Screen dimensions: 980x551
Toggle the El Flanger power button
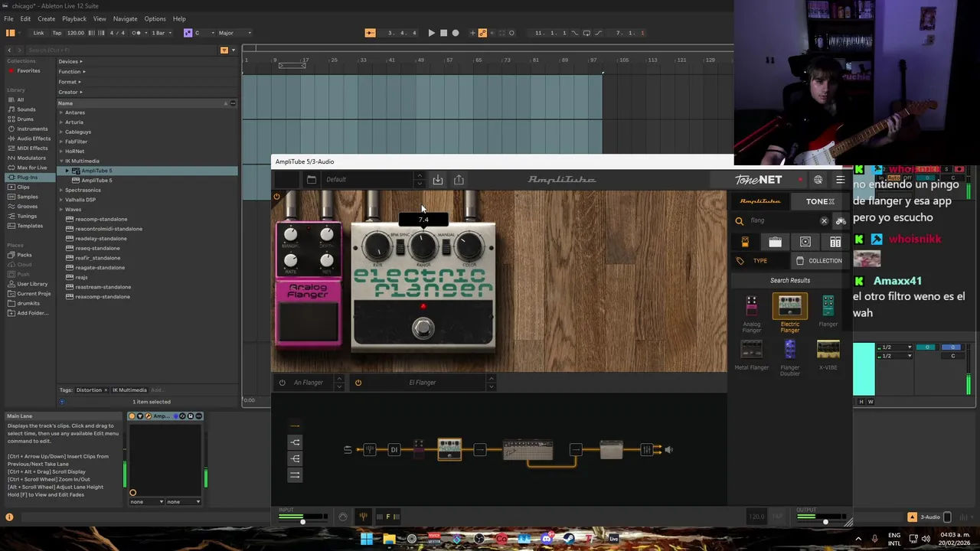click(358, 383)
